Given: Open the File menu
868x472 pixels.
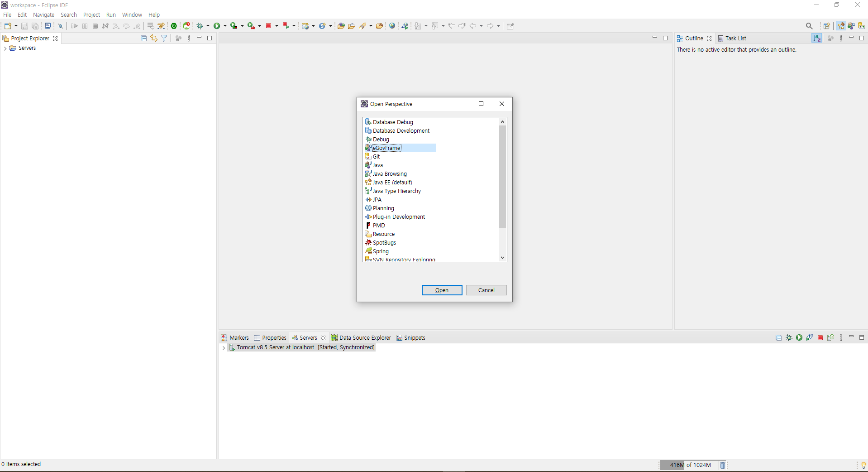Looking at the screenshot, I should click(7, 15).
